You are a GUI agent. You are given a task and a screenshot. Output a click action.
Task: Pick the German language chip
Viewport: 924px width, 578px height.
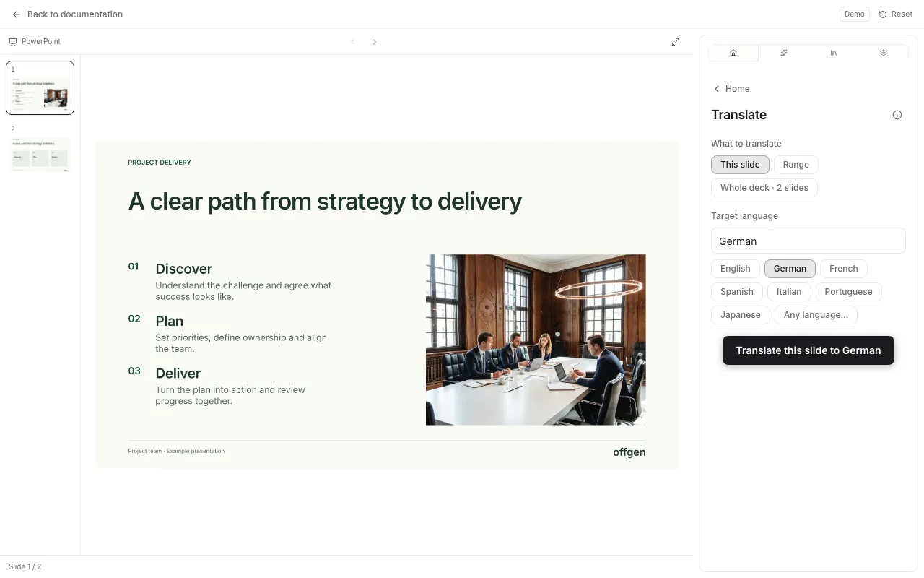click(x=790, y=269)
